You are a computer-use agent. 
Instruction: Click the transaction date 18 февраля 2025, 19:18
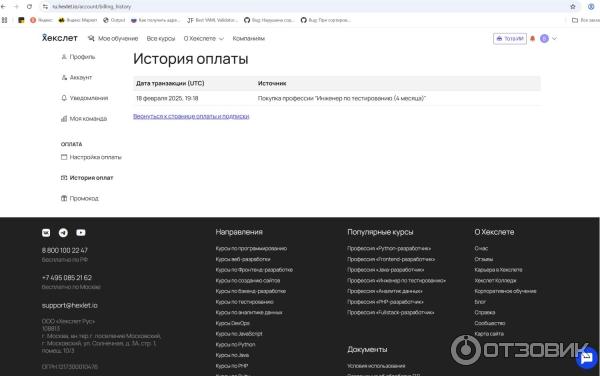click(167, 99)
